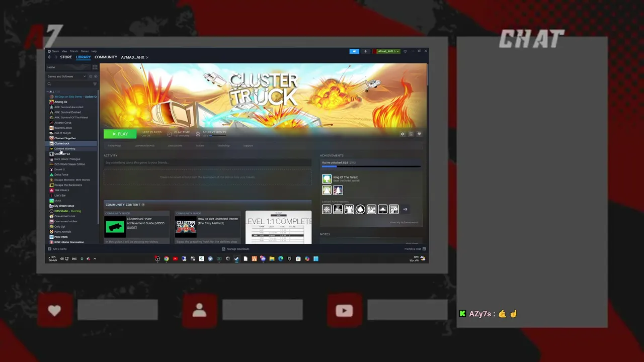
Task: Open How To Get Unlimited Points guide
Action: click(x=218, y=221)
